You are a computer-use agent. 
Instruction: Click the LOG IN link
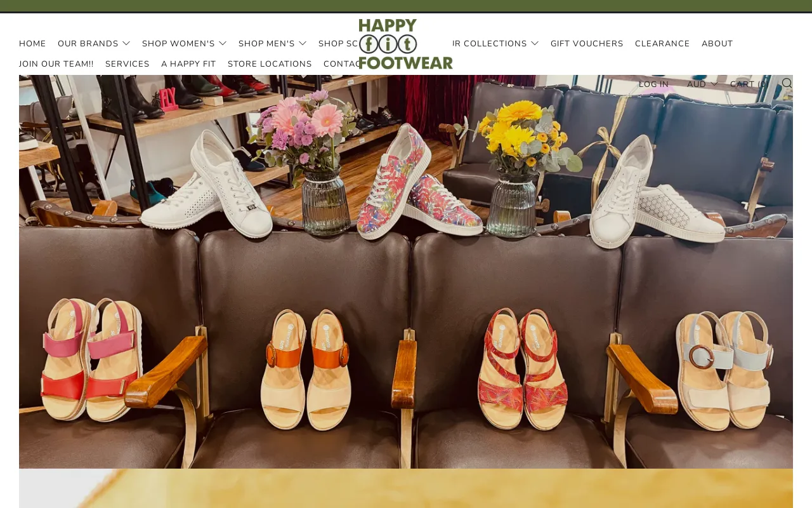click(653, 83)
